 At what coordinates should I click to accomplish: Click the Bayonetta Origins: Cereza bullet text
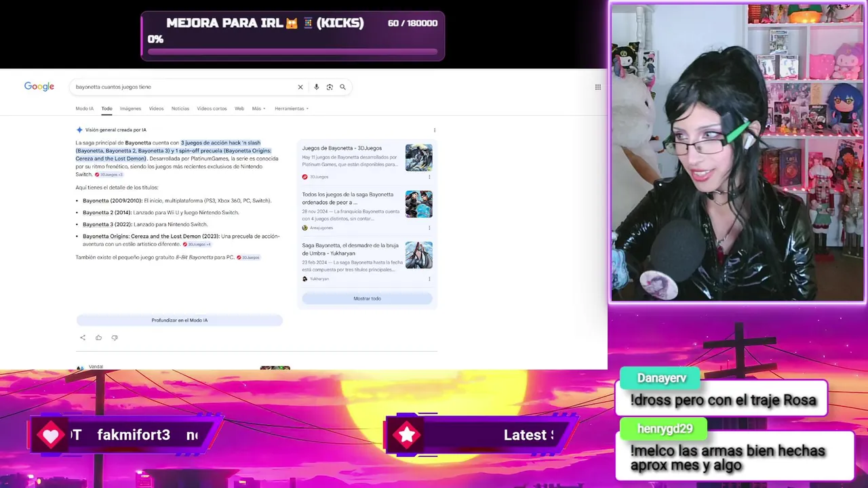pos(181,240)
